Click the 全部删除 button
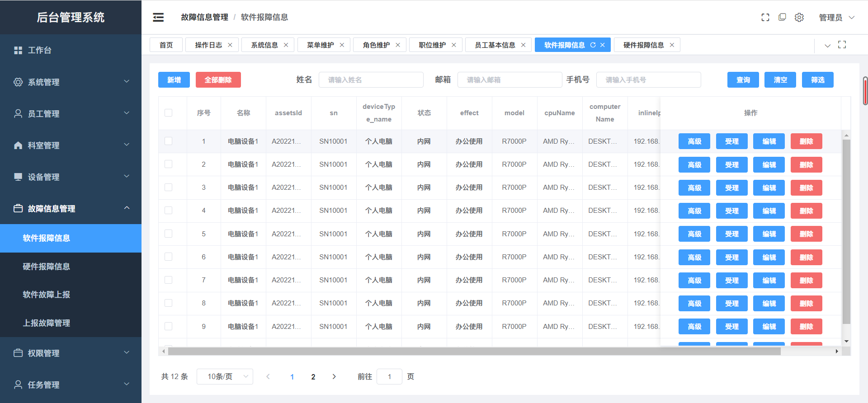This screenshot has width=868, height=403. point(218,80)
